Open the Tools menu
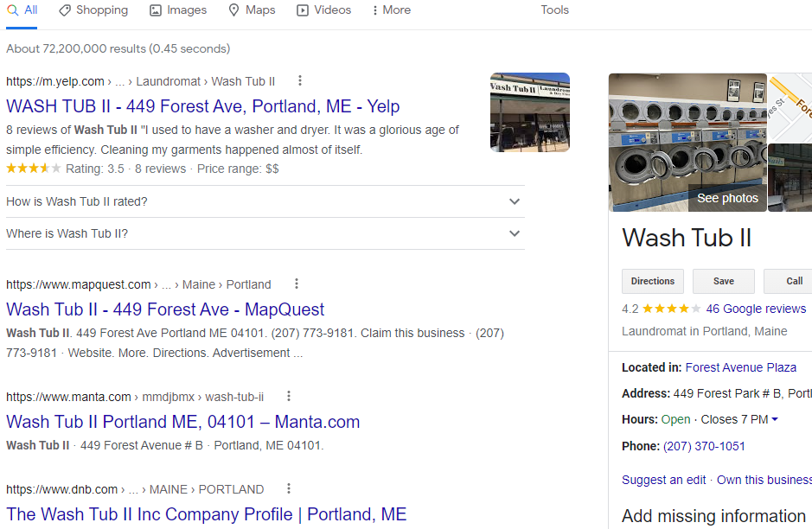The image size is (812, 529). (554, 10)
